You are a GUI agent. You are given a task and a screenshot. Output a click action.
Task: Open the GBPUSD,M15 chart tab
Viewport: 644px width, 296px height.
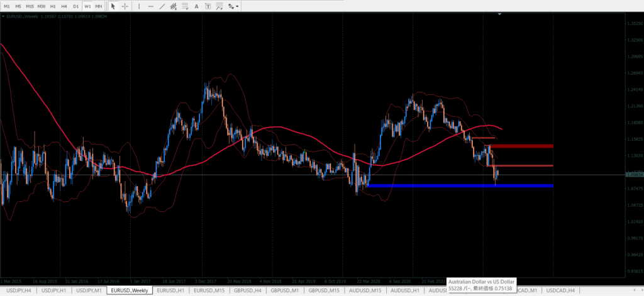click(x=325, y=290)
